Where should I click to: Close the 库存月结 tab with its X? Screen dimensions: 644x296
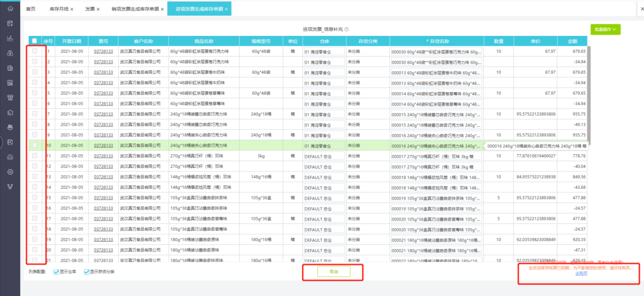72,9
